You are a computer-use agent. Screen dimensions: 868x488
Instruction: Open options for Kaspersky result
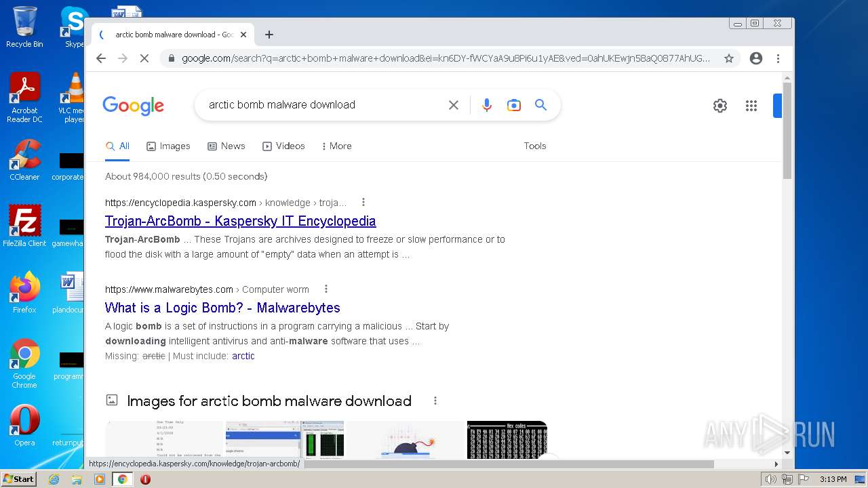tap(363, 202)
